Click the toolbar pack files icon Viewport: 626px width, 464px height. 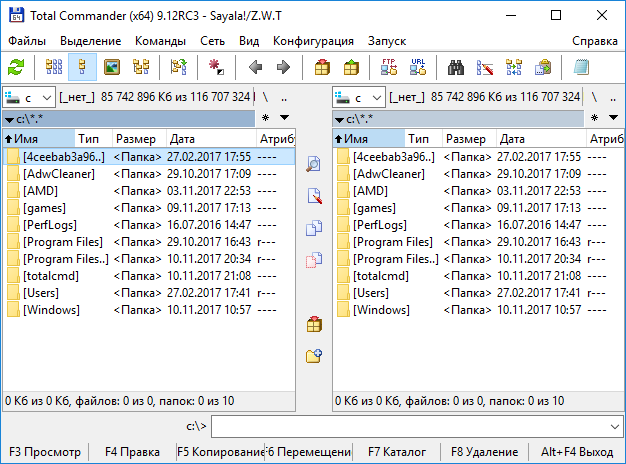click(x=322, y=67)
